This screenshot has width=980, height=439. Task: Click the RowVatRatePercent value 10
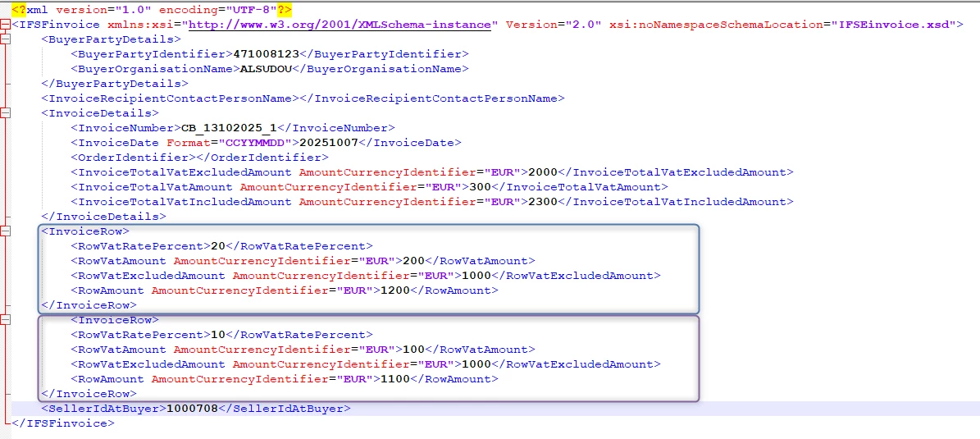(x=218, y=335)
